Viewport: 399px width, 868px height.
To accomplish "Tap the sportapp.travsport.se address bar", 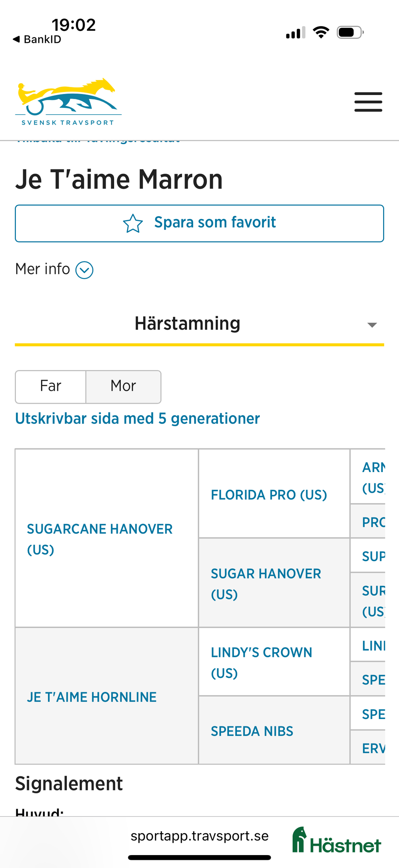I will [x=199, y=836].
